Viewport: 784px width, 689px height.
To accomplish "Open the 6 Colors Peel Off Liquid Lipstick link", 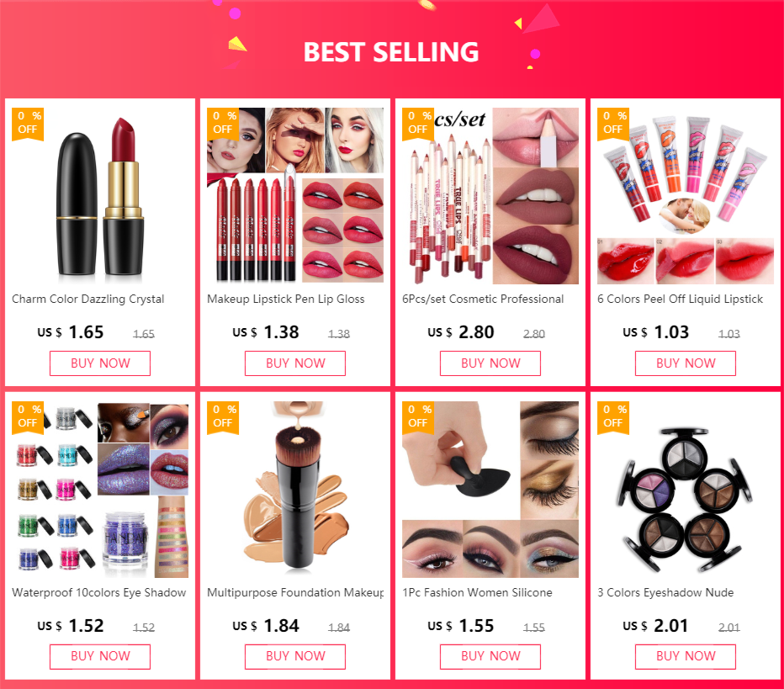I will (x=680, y=299).
